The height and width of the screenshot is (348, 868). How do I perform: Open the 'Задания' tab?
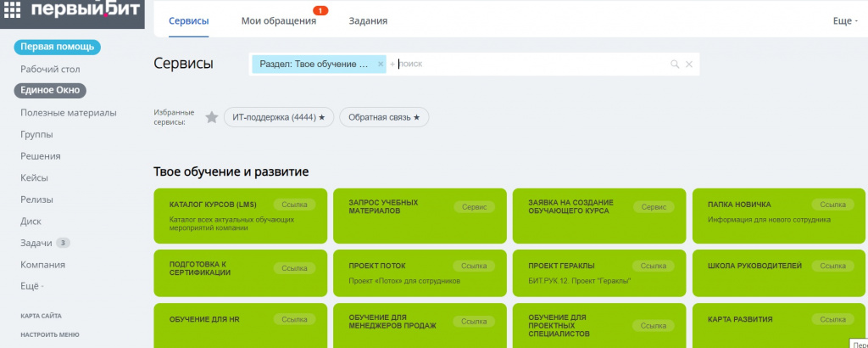click(368, 20)
